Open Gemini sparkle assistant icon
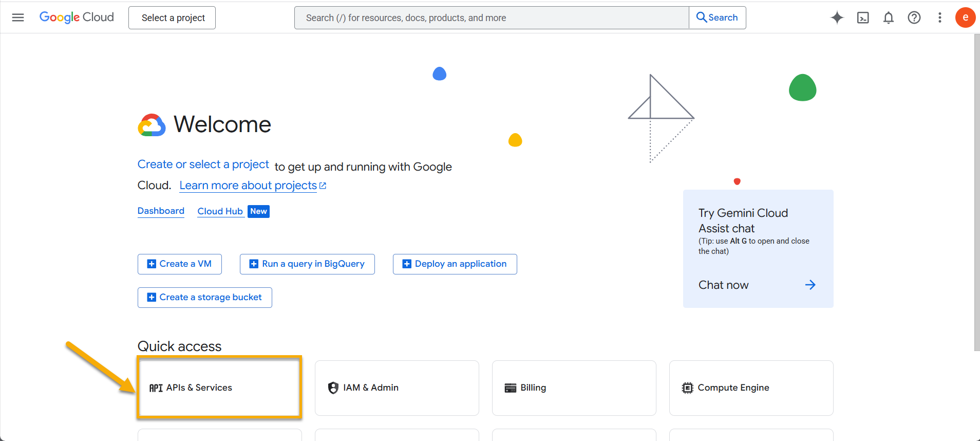This screenshot has height=441, width=980. [x=837, y=17]
